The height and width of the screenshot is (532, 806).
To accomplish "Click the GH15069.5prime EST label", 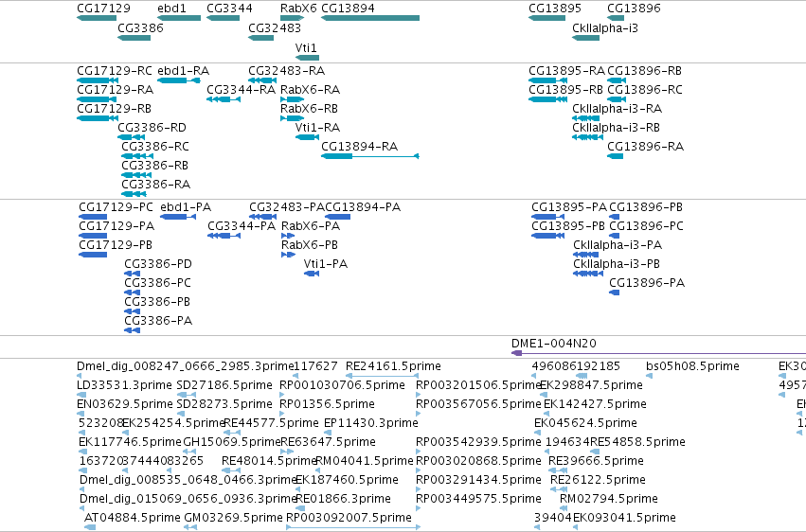I will click(x=232, y=443).
